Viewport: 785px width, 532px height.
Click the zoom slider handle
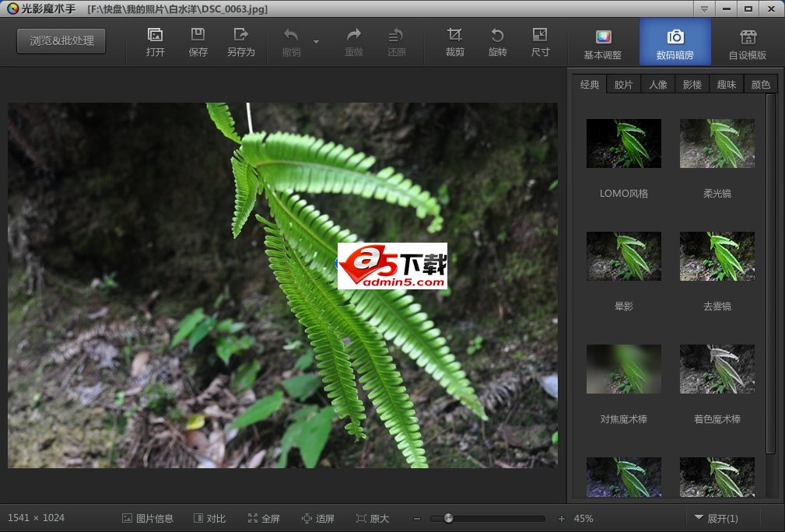(448, 518)
